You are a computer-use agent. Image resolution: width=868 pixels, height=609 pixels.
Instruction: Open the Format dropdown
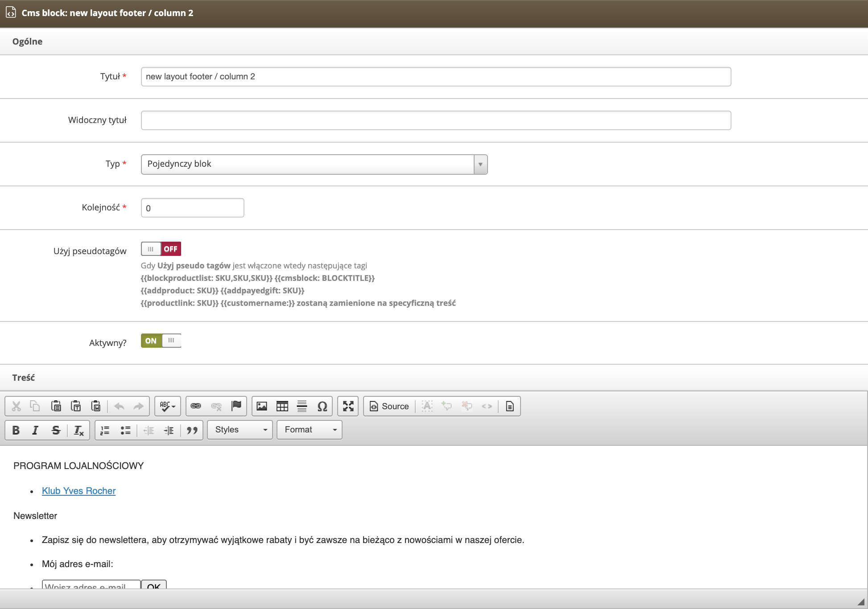pos(310,430)
